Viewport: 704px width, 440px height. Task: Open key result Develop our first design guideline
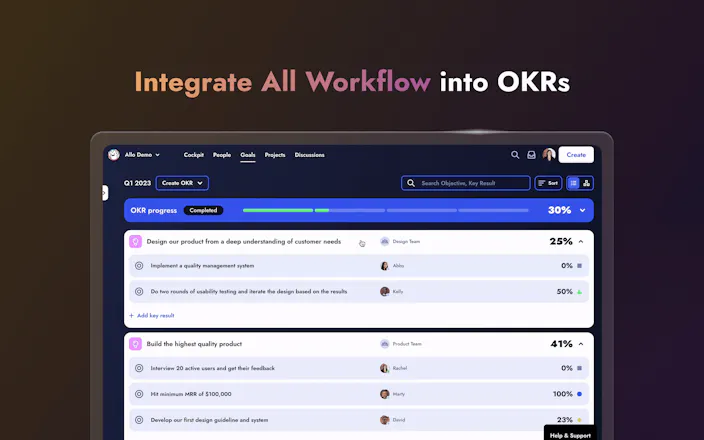click(x=209, y=420)
